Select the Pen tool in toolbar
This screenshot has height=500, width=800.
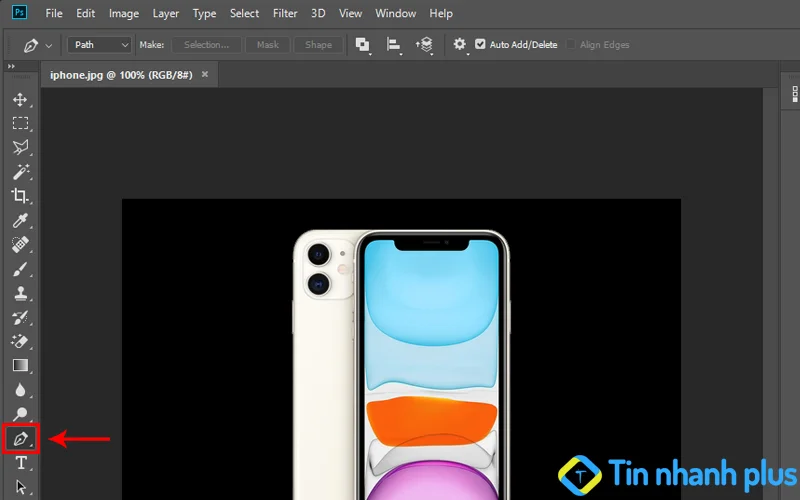tap(20, 438)
